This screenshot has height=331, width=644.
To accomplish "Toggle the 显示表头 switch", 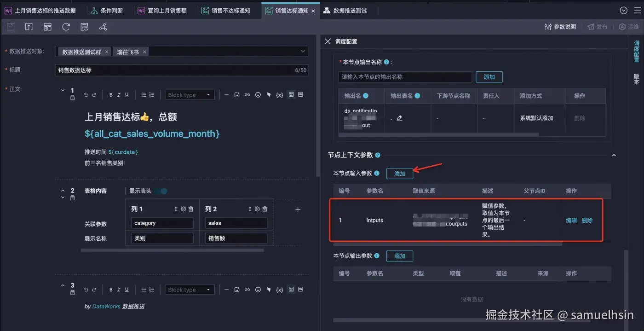I will [161, 191].
